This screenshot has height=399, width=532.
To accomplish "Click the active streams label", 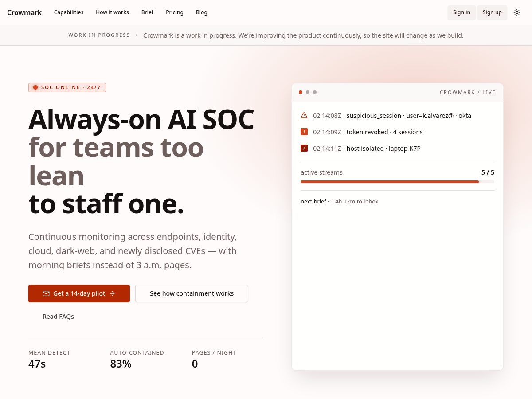I will (321, 172).
